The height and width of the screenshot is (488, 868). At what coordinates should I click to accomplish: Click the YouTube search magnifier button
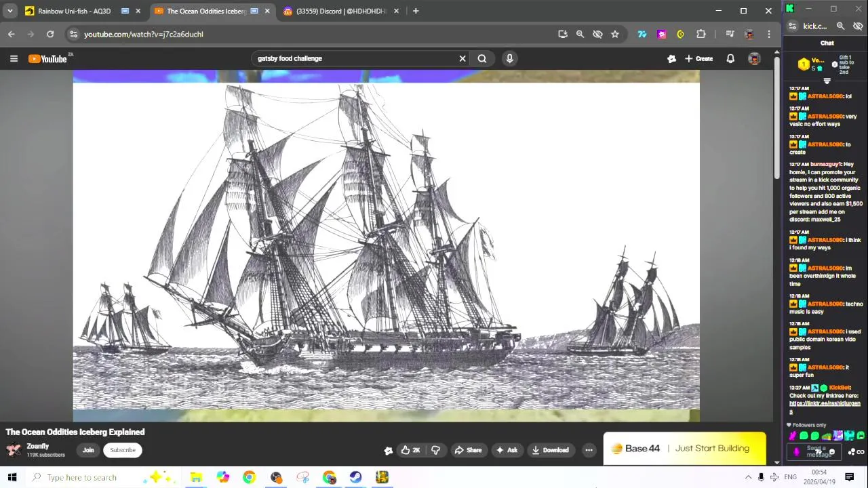[x=482, y=58]
